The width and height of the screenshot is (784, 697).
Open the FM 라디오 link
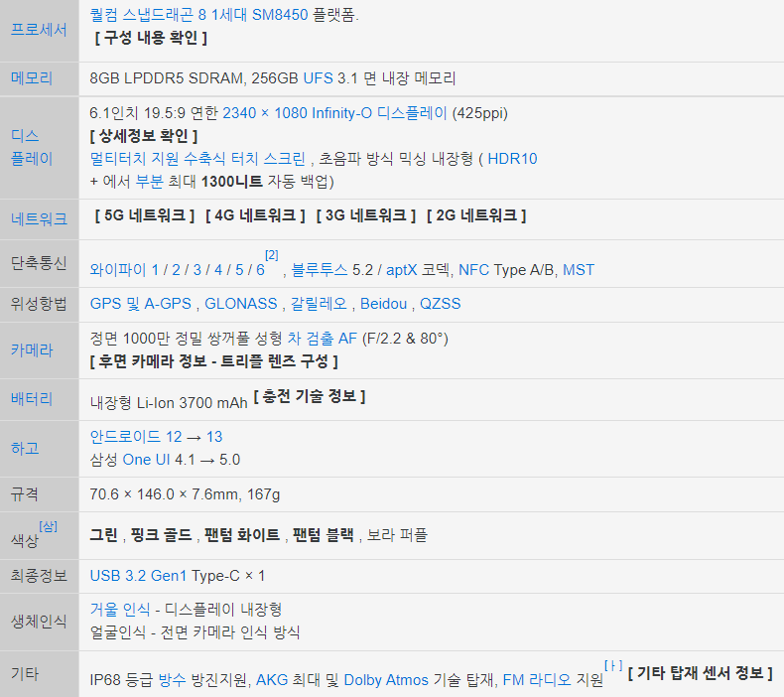537,680
